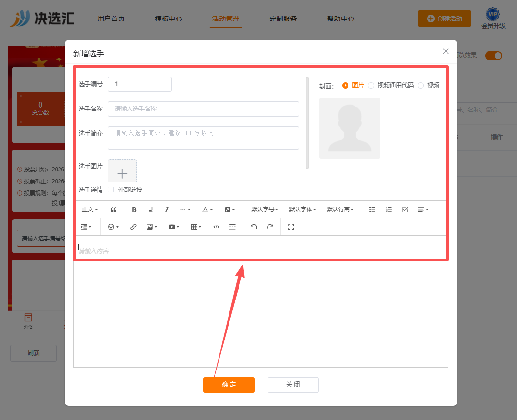Open the font color dropdown

[x=208, y=210]
